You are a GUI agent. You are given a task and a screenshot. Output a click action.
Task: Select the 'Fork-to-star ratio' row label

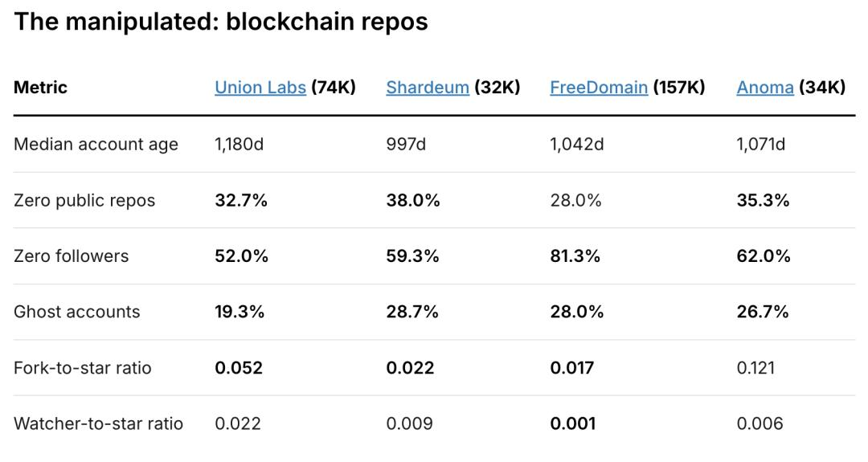[x=82, y=368]
